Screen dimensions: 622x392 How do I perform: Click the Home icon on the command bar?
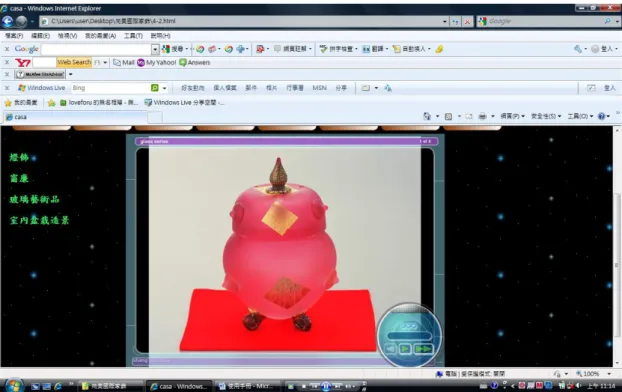coord(427,116)
